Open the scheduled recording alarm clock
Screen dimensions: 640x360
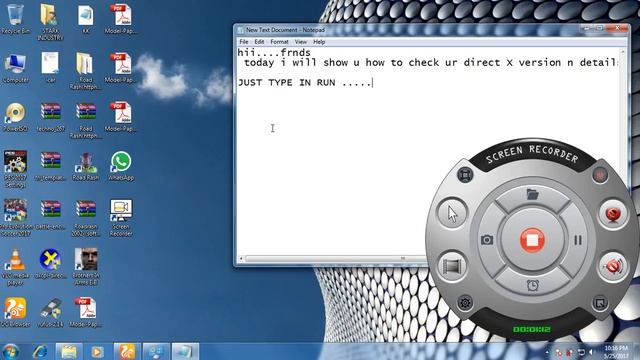tap(532, 285)
